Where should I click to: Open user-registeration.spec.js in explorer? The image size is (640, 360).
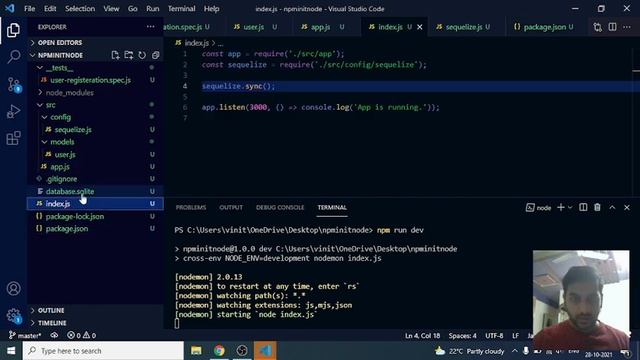click(91, 80)
